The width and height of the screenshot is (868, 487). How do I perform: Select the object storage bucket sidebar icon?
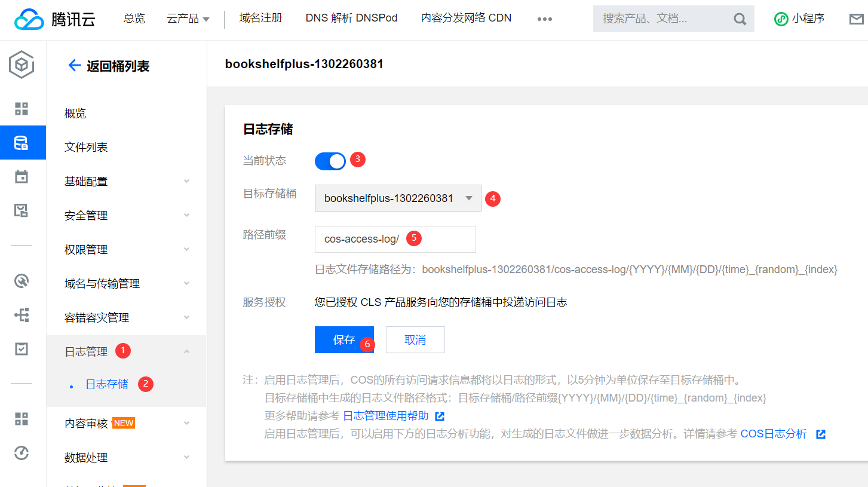22,143
